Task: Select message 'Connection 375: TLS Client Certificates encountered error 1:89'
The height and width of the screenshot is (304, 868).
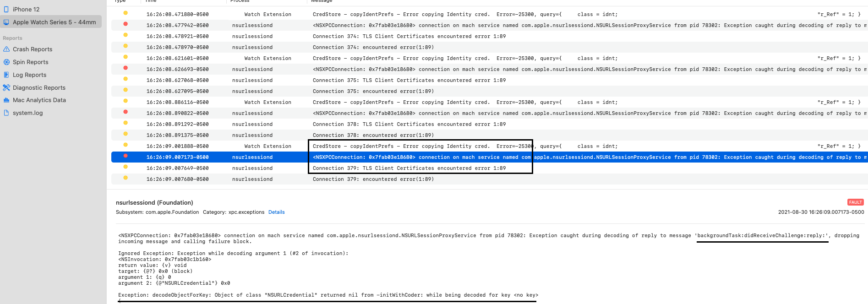Action: [x=409, y=80]
